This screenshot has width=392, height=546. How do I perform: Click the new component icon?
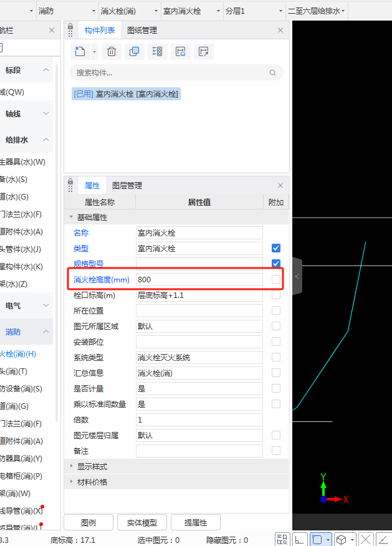(80, 52)
